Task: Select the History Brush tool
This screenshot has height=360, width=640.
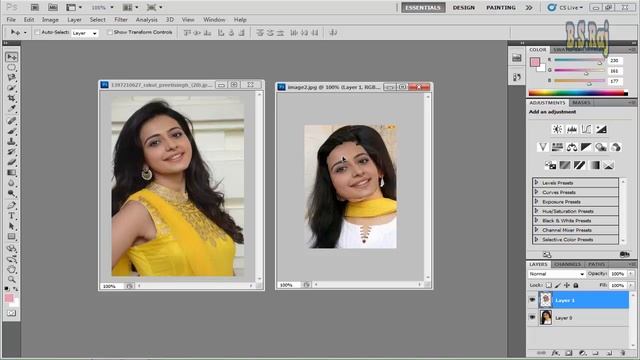Action: [x=11, y=152]
